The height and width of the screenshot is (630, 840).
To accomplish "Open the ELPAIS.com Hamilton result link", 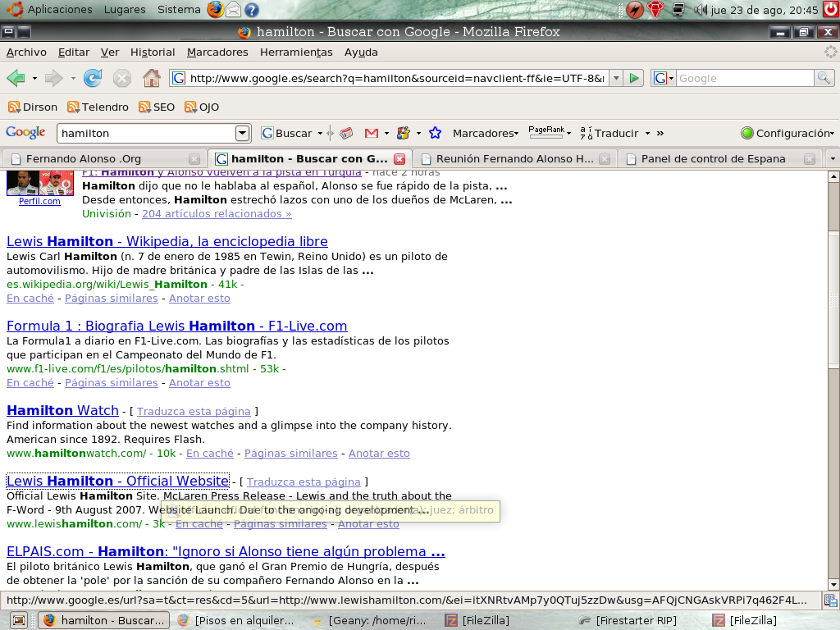I will 226,551.
